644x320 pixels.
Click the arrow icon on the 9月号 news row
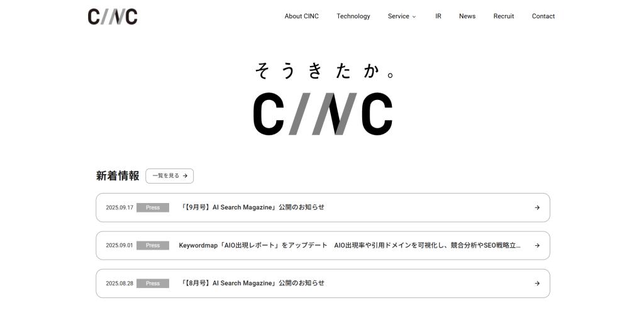click(x=536, y=207)
